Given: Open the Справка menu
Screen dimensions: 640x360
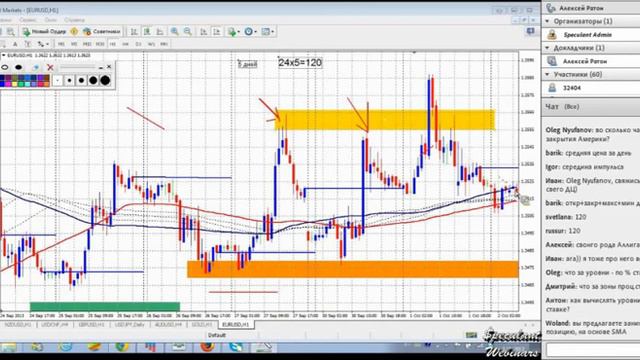Looking at the screenshot, I should [74, 20].
